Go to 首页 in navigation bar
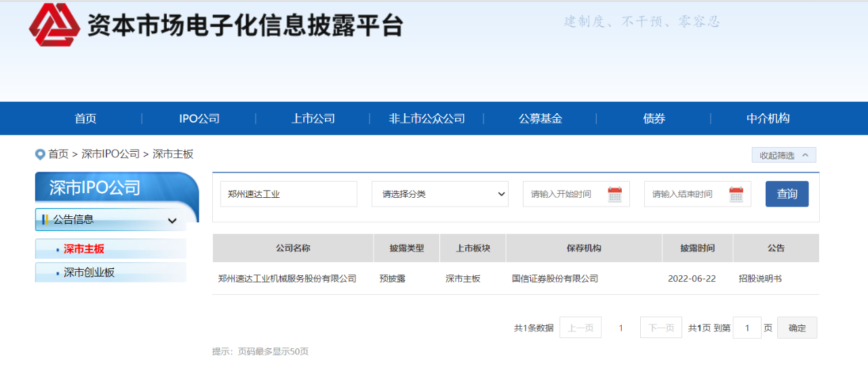The height and width of the screenshot is (391, 868). pyautogui.click(x=85, y=119)
